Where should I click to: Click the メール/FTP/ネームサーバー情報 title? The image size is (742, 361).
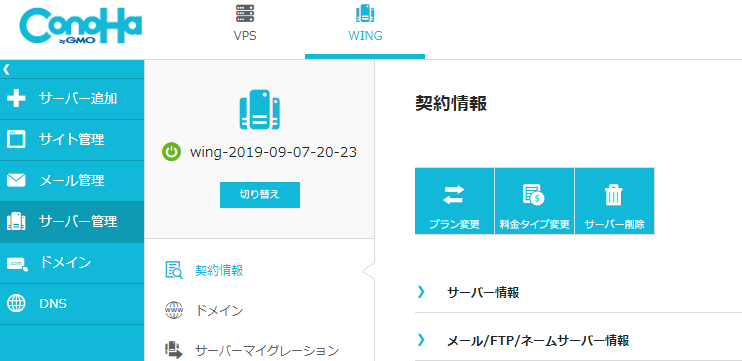[x=538, y=340]
